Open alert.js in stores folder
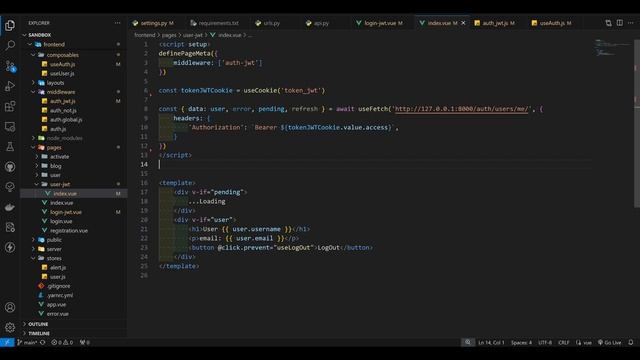Viewport: 640px width, 360px height. click(58, 267)
